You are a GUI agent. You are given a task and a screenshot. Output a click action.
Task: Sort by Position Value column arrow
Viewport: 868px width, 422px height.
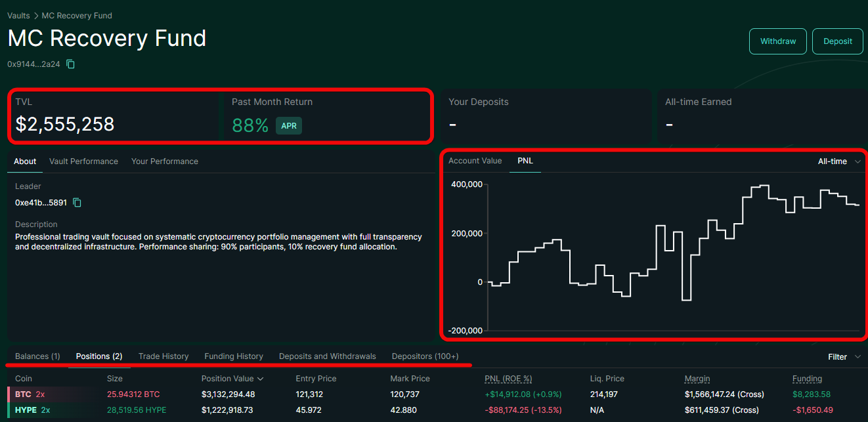point(261,379)
